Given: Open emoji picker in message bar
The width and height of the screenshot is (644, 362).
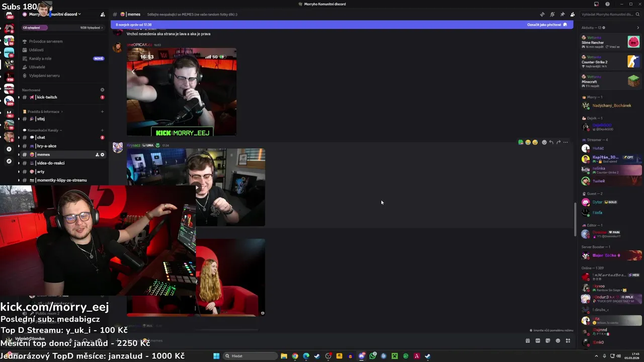Looking at the screenshot, I should tap(557, 340).
